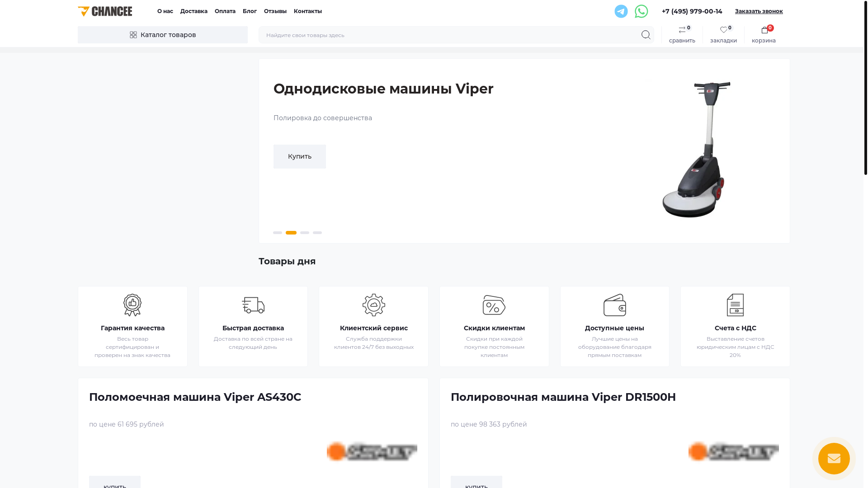The height and width of the screenshot is (488, 868).
Task: Click the Заказать звонок link
Action: coord(759,11)
